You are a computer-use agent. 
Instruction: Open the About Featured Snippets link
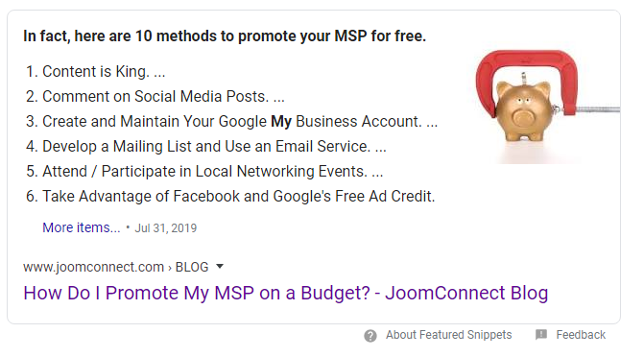tap(448, 335)
